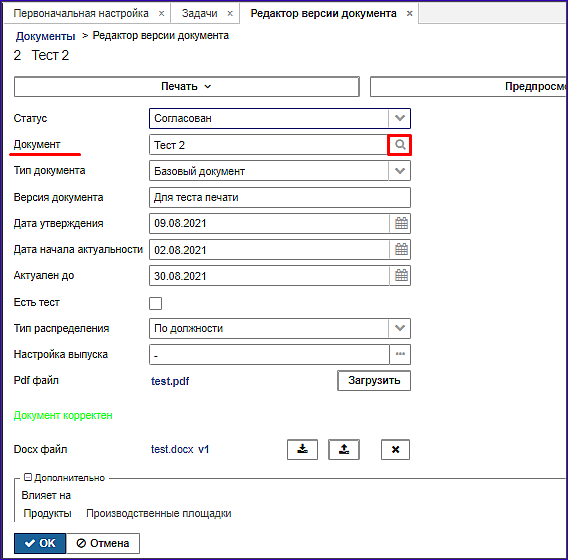Click the document search magnifier icon
This screenshot has width=568, height=560.
pyautogui.click(x=400, y=145)
